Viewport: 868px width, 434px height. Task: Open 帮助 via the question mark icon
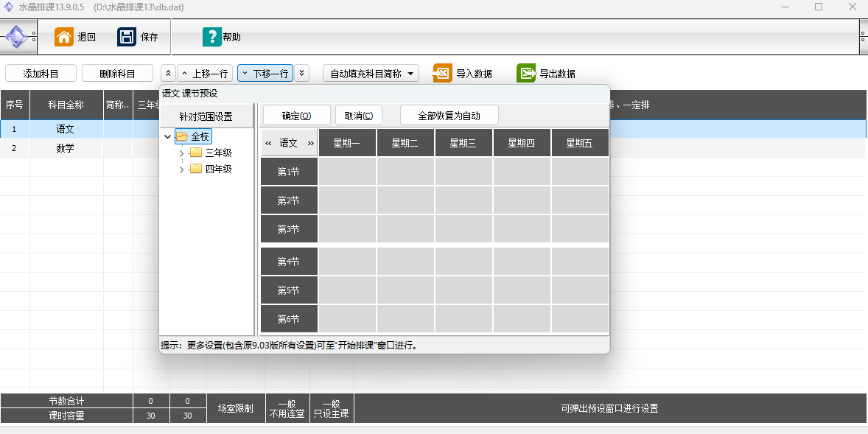click(211, 37)
